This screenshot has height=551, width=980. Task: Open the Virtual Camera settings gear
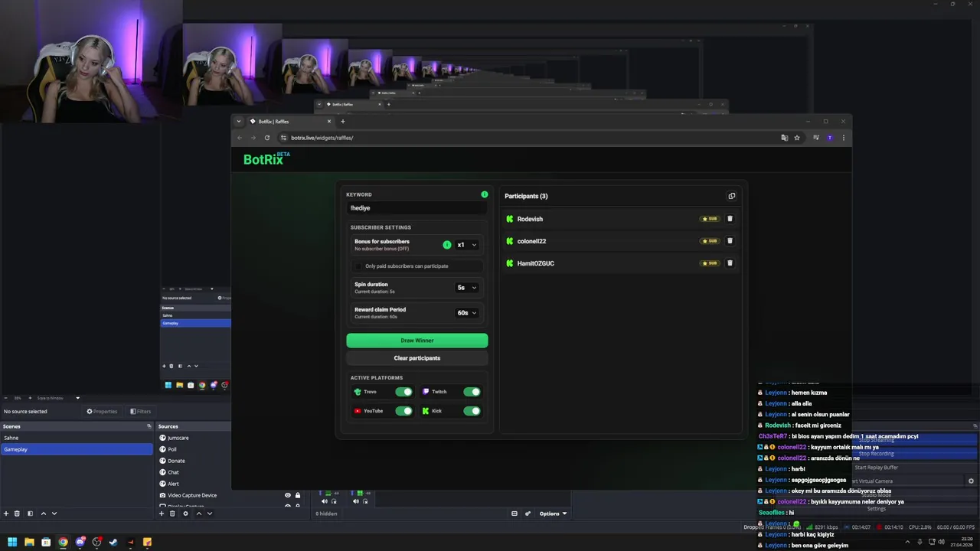(971, 481)
